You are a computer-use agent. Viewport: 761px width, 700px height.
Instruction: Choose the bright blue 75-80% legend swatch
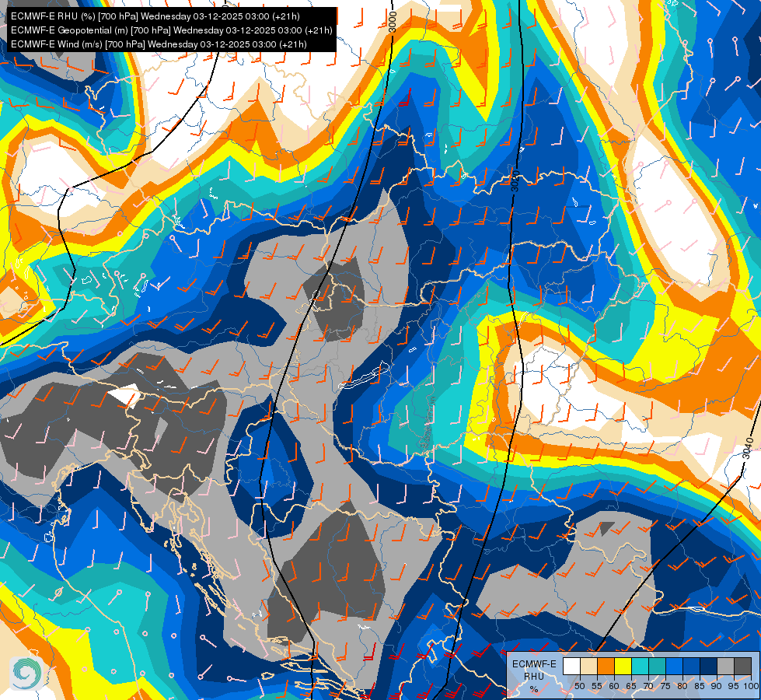pyautogui.click(x=675, y=666)
